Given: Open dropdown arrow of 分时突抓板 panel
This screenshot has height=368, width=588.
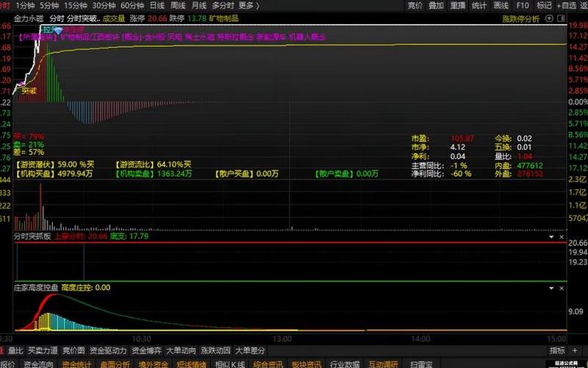Looking at the screenshot, I should click(551, 237).
